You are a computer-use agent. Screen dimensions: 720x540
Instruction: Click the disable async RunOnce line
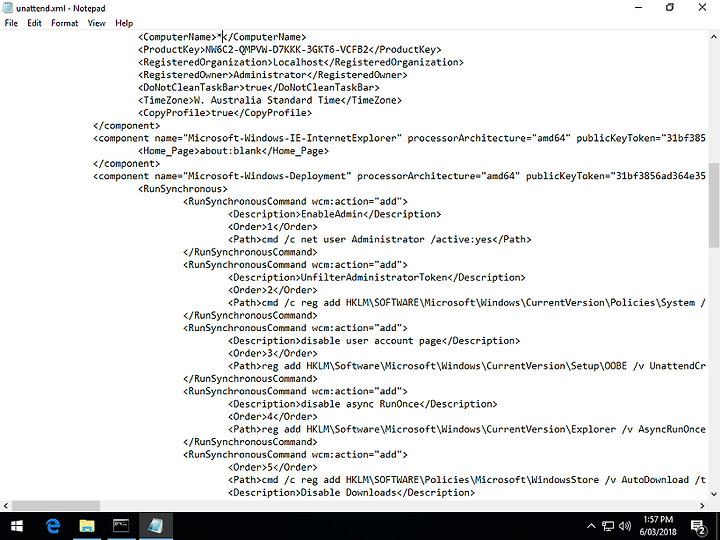(363, 404)
